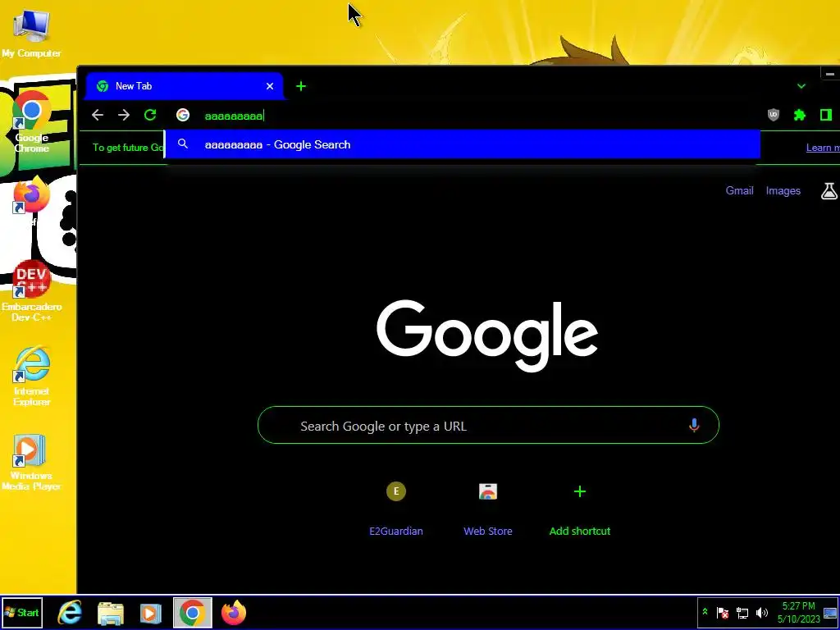
Task: Open the Start menu
Action: point(21,612)
